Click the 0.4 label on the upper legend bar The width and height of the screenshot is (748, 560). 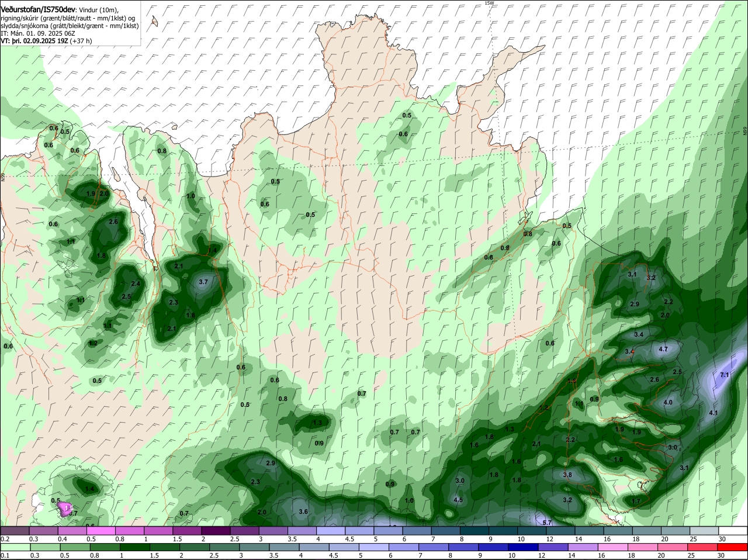coord(63,539)
